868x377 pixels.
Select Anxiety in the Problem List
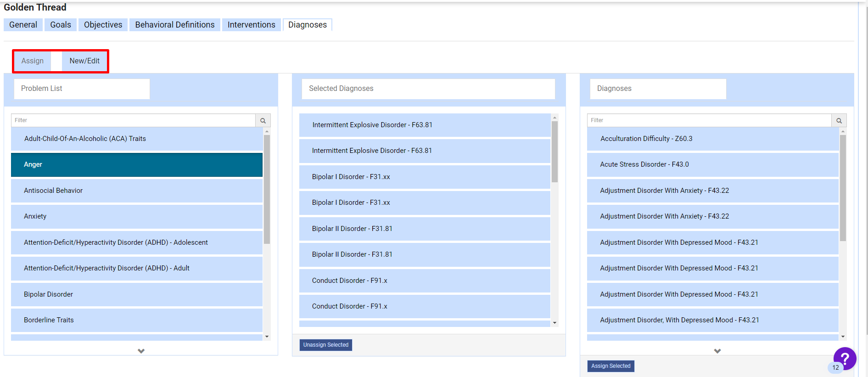136,216
